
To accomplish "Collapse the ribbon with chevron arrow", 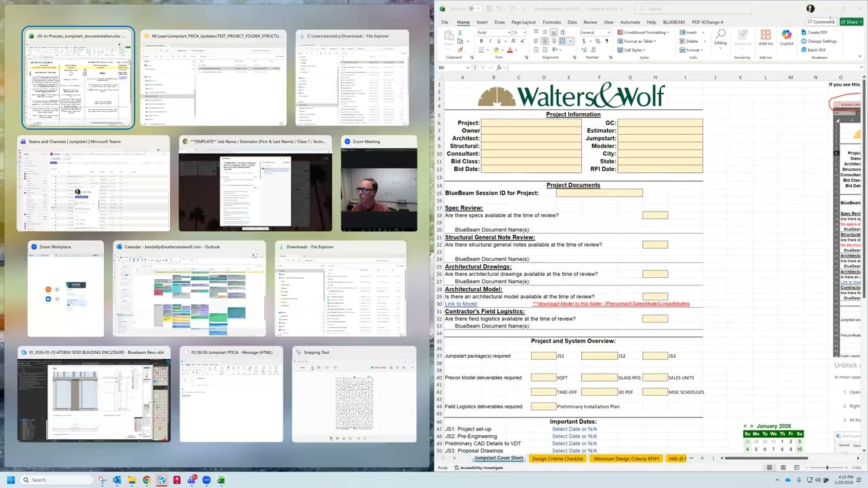I will (861, 58).
